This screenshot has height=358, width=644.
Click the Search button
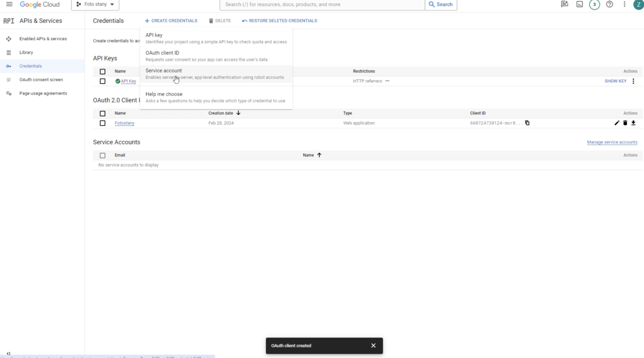tap(441, 4)
